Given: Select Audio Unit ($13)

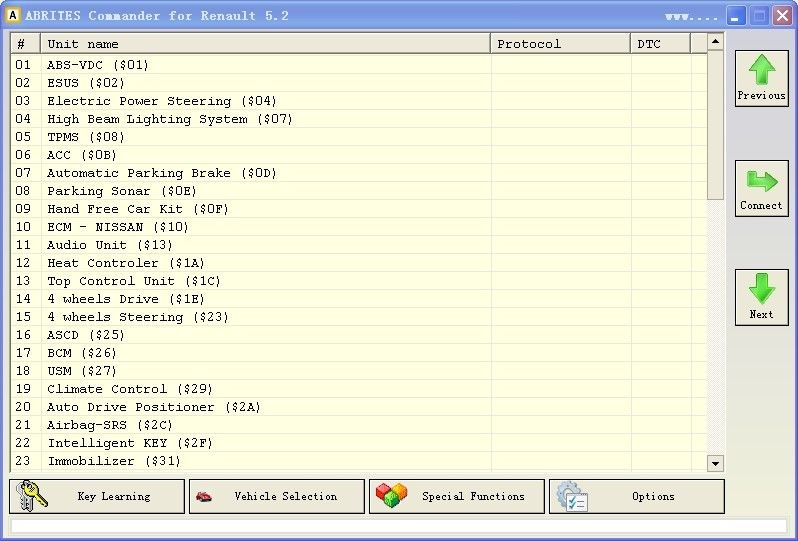Looking at the screenshot, I should 358,245.
